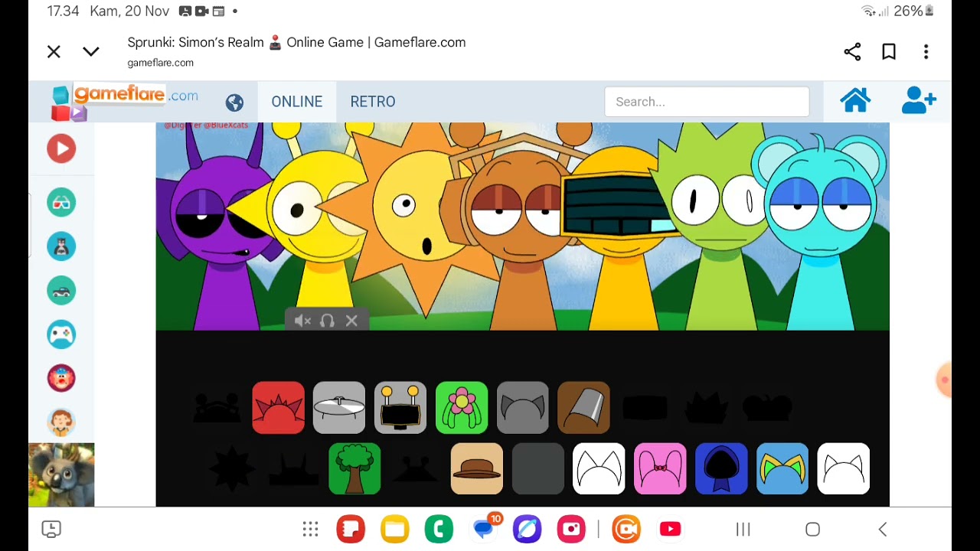Image resolution: width=980 pixels, height=551 pixels.
Task: Pick the yellow-antenna black screen character icon
Action: point(400,408)
